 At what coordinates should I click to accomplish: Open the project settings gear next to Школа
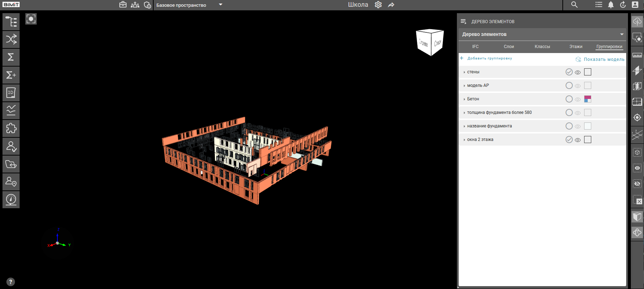378,5
